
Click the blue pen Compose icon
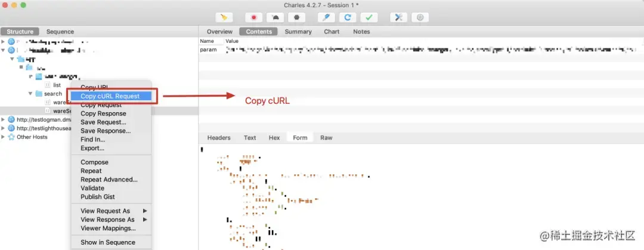point(326,17)
